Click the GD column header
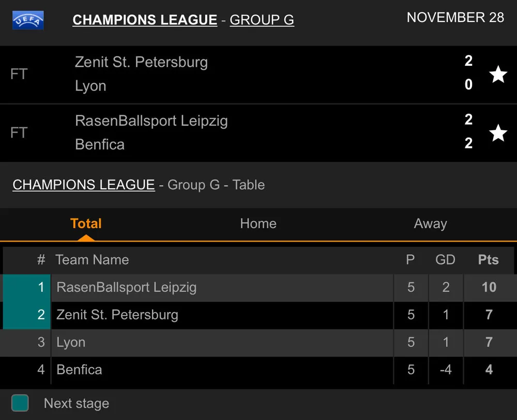The width and height of the screenshot is (517, 420). [445, 260]
